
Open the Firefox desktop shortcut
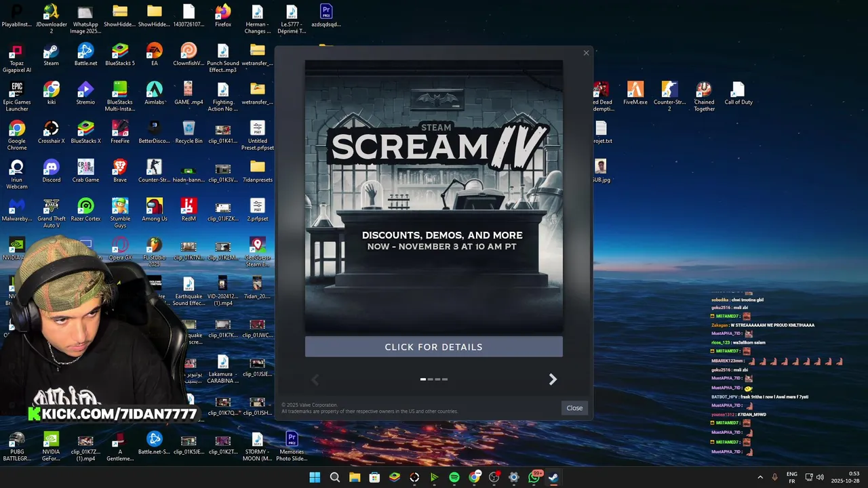[223, 16]
